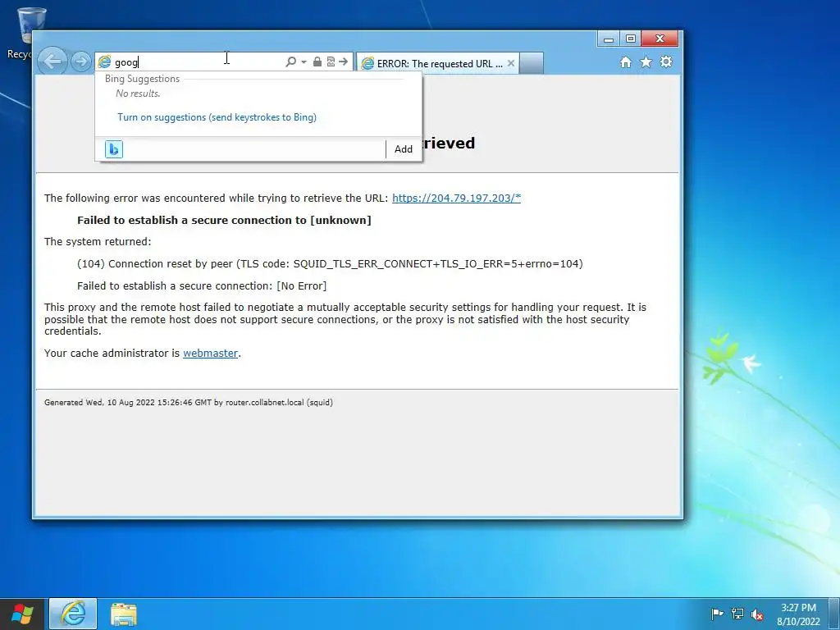
Task: Click Internet Explorer icon on the taskbar
Action: [x=73, y=614]
